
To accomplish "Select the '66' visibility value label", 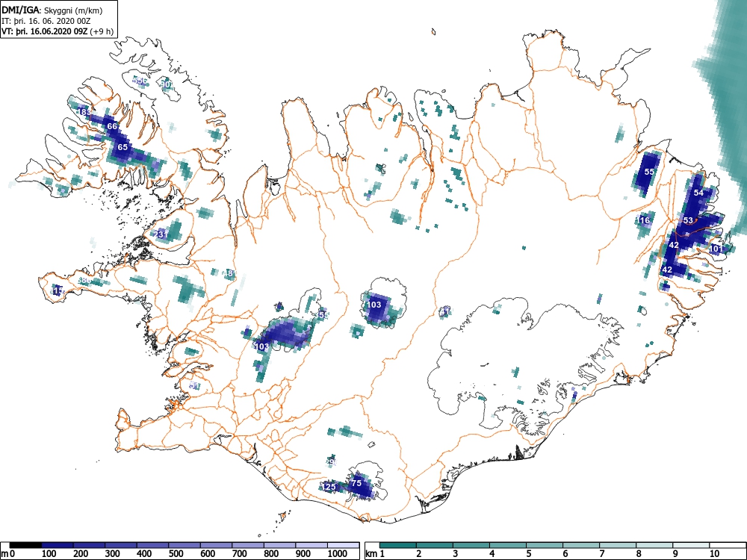I will tap(112, 126).
